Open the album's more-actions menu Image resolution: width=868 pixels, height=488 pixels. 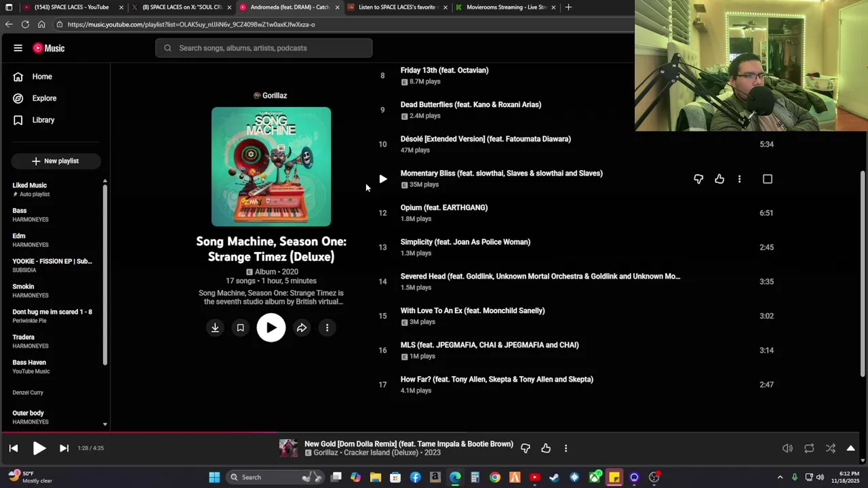pyautogui.click(x=327, y=328)
